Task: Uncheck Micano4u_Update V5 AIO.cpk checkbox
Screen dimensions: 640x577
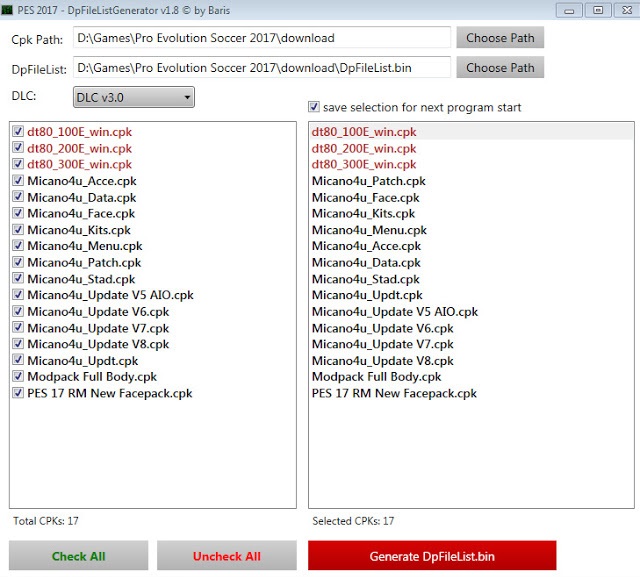Action: (x=18, y=295)
